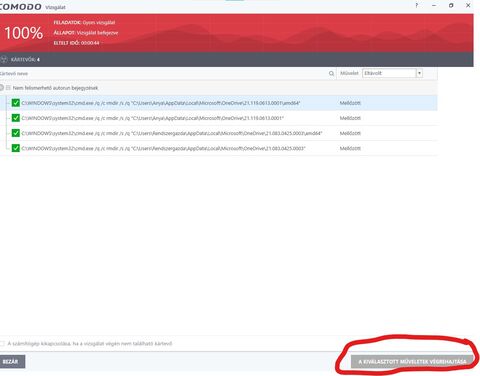Click the 'Művelet' label
Image resolution: width=480 pixels, height=376 pixels.
(349, 73)
